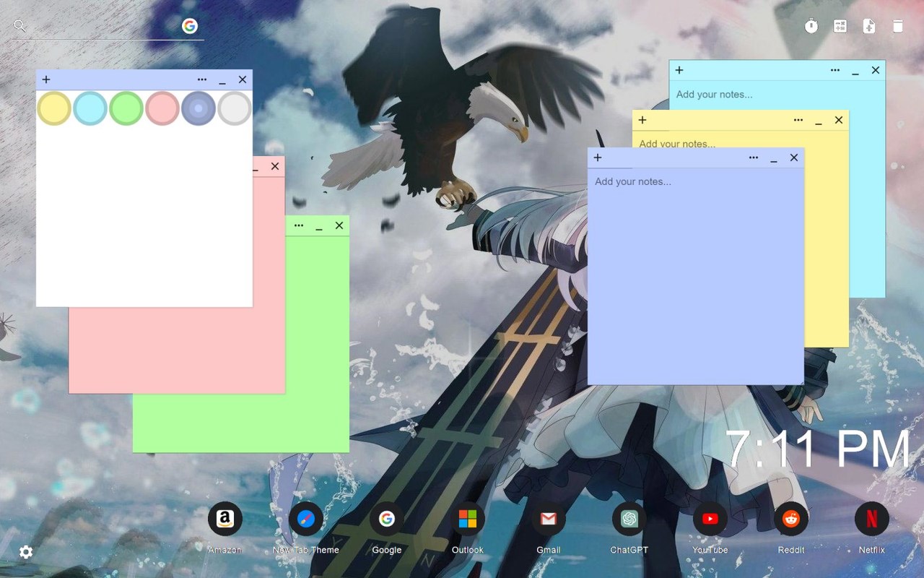The height and width of the screenshot is (578, 924).
Task: Open the calculator tool
Action: point(840,27)
